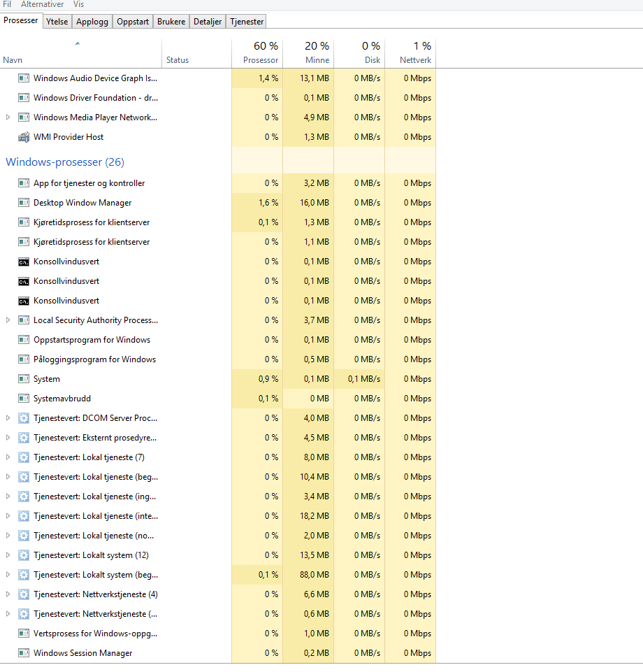Click gear icon of Tjenestevert: Eksternt prosedyre
This screenshot has width=643, height=672.
coord(24,438)
